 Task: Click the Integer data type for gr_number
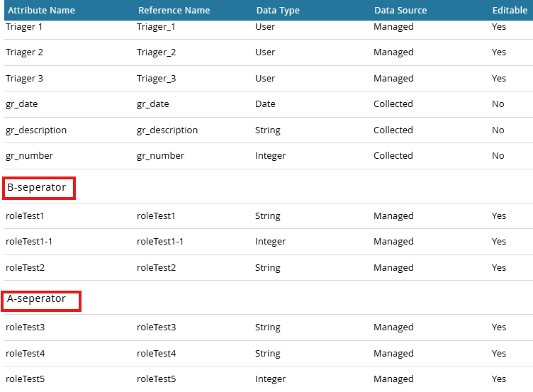(x=270, y=156)
